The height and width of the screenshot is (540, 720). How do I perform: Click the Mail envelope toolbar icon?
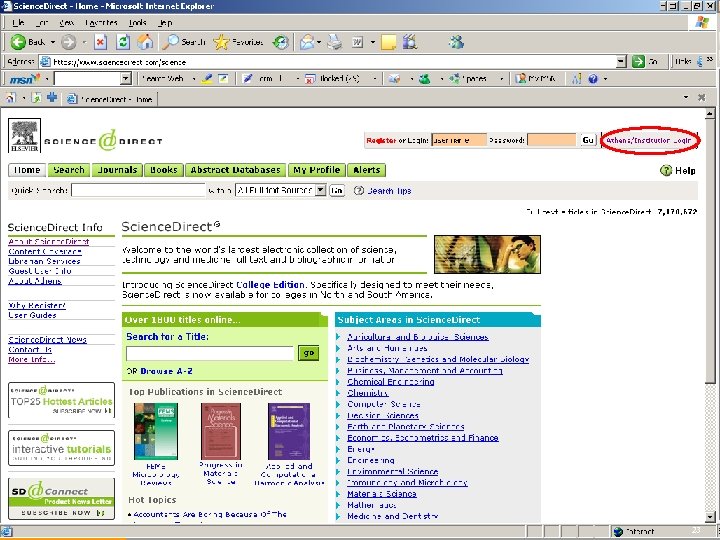[306, 42]
